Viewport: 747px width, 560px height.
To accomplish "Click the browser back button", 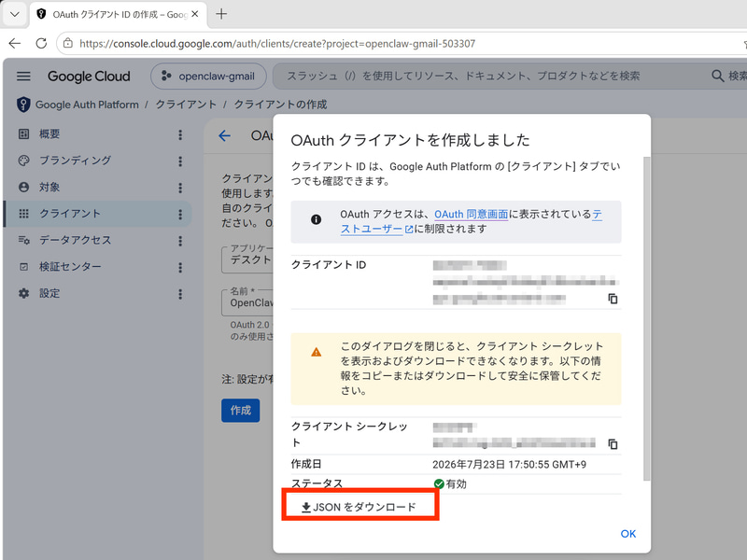I will coord(15,43).
